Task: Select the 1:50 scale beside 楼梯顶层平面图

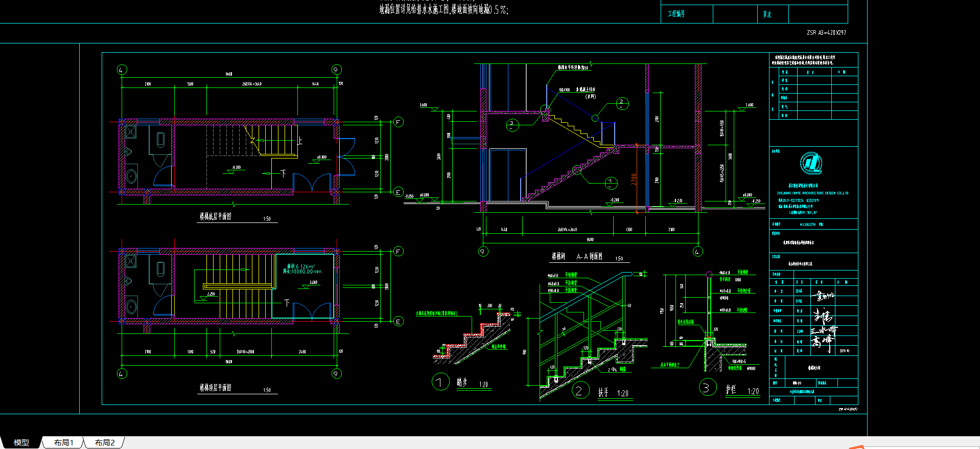Action: [267, 390]
